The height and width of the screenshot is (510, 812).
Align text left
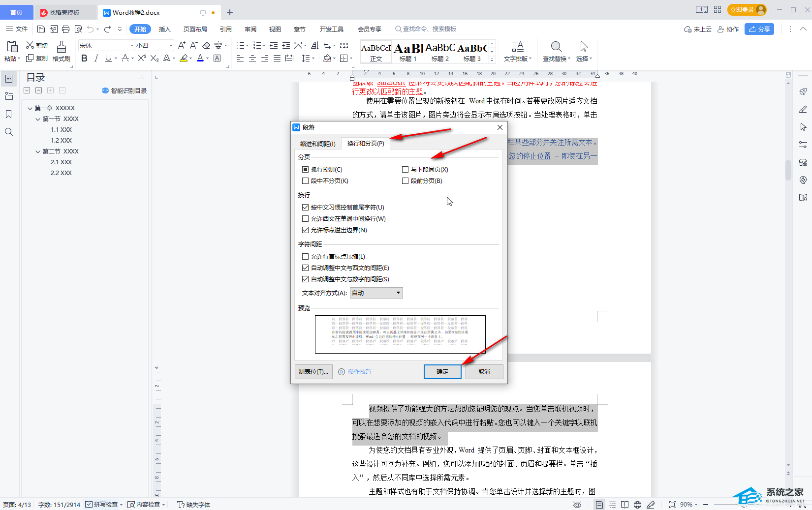(x=240, y=59)
